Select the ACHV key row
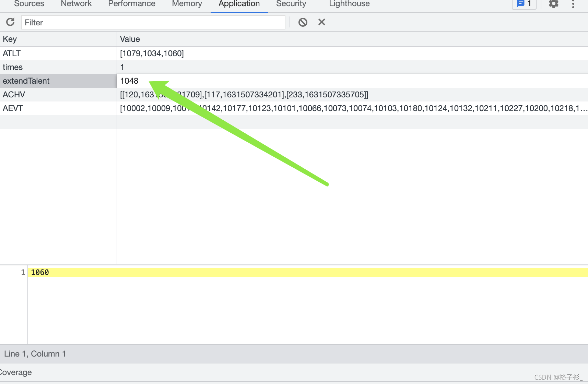Screen dimensions: 588x384 pos(58,95)
